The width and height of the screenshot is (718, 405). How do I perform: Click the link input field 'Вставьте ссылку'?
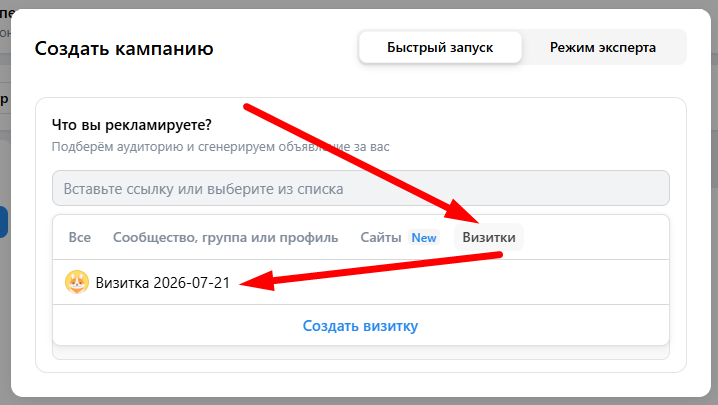[361, 188]
